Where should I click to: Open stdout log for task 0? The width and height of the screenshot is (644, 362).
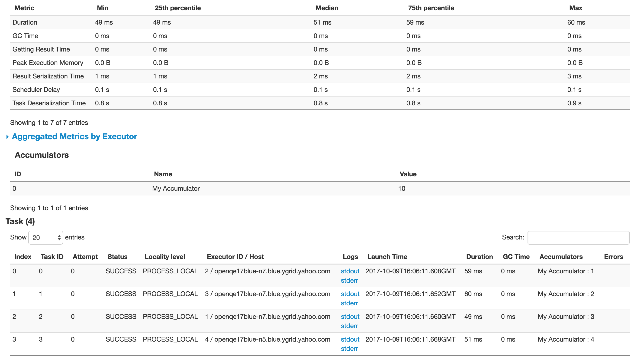(350, 271)
